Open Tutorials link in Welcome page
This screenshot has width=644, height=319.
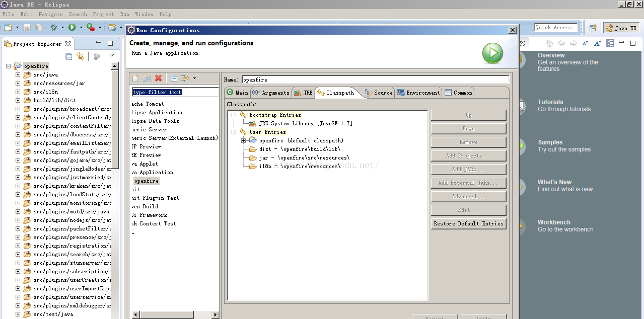click(550, 102)
